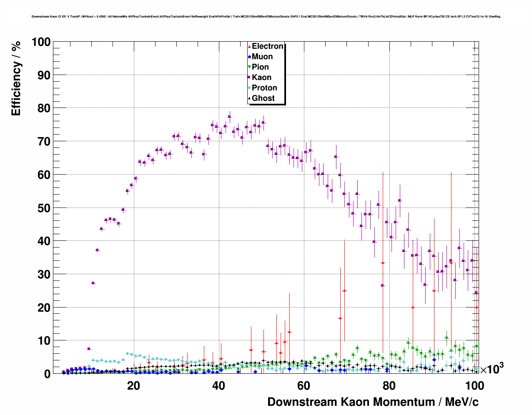Select the 'Ghost' legend label
This screenshot has height=415, width=532.
click(263, 98)
